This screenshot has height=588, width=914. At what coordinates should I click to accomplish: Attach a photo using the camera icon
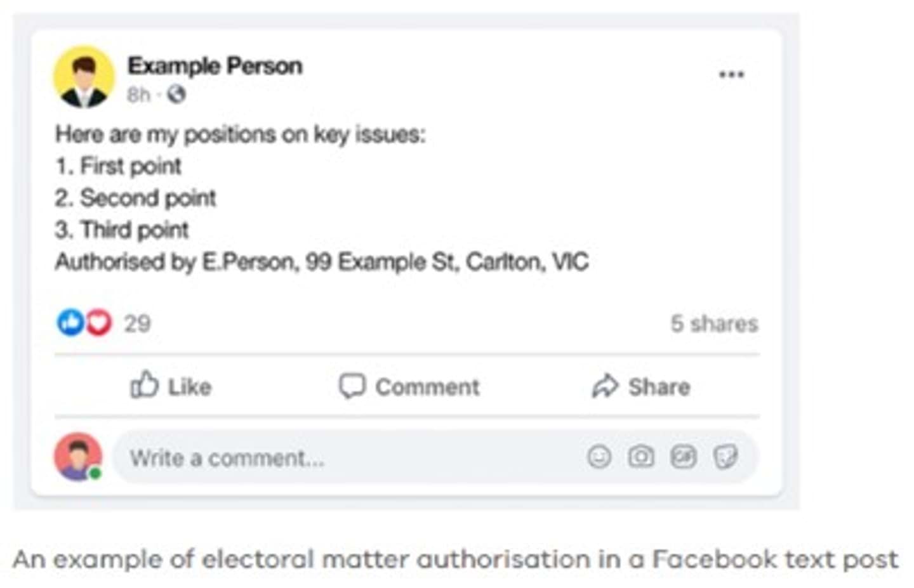coord(641,457)
